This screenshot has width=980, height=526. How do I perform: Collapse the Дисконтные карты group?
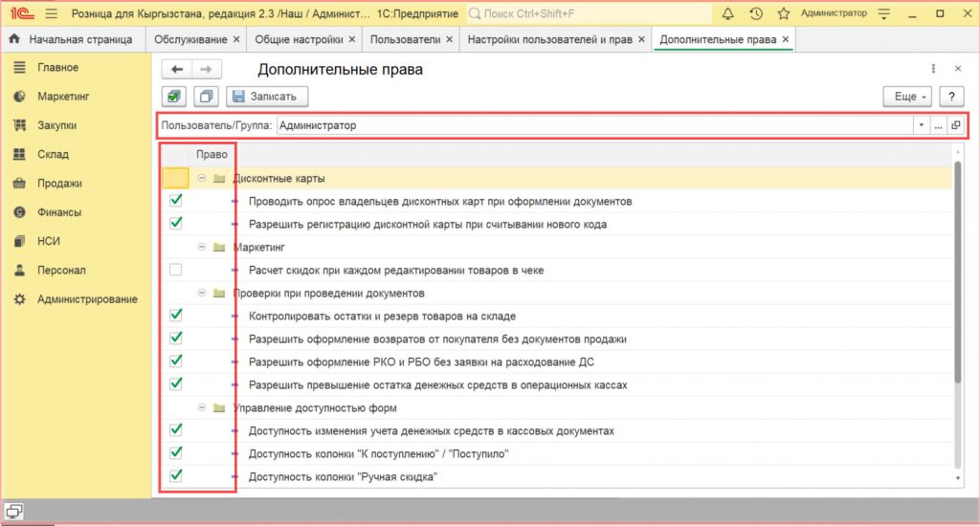click(202, 179)
